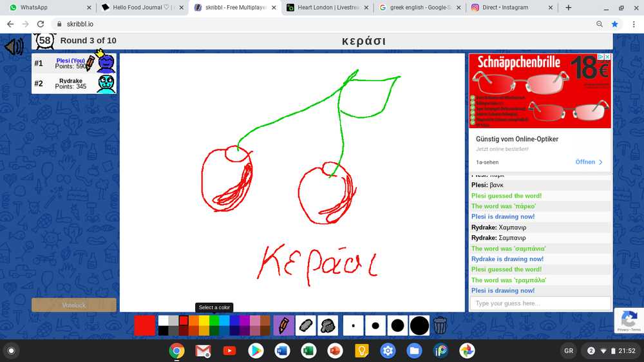Mute game sound with the speaker icon

14,46
